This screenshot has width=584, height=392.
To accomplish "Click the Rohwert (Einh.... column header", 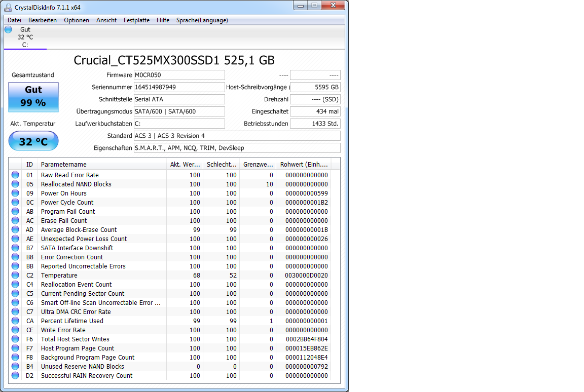I will point(304,165).
